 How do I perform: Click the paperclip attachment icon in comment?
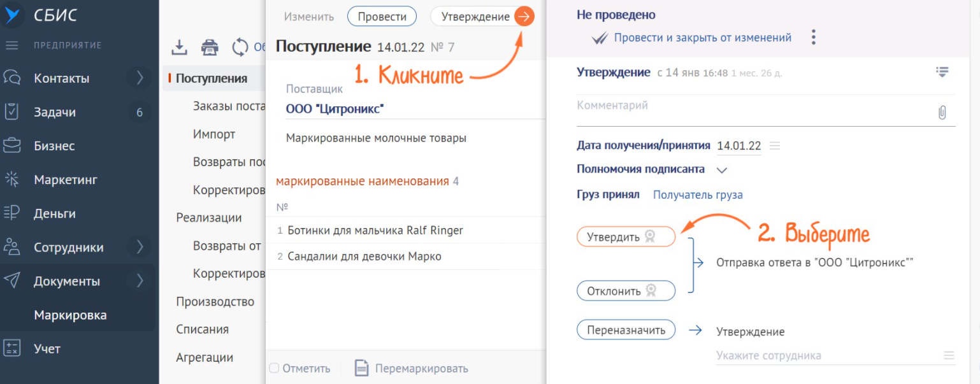(x=942, y=113)
